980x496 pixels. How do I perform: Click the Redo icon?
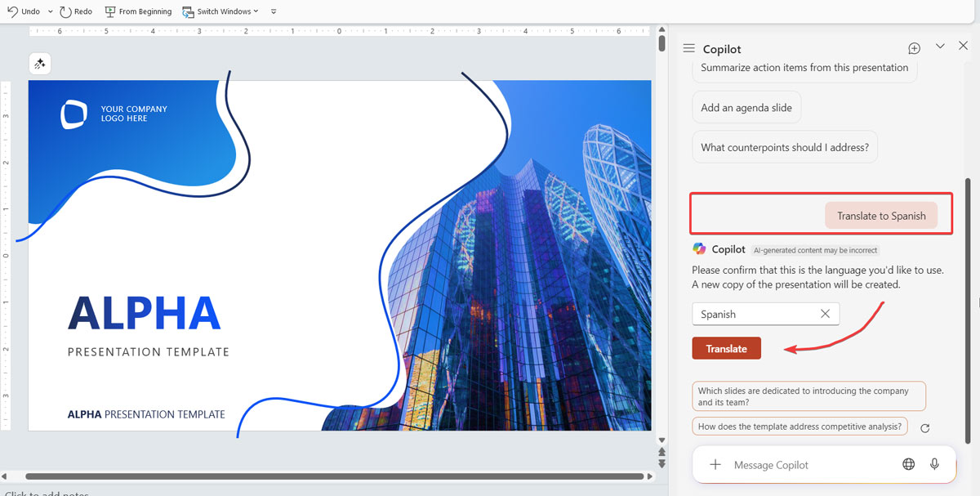65,11
